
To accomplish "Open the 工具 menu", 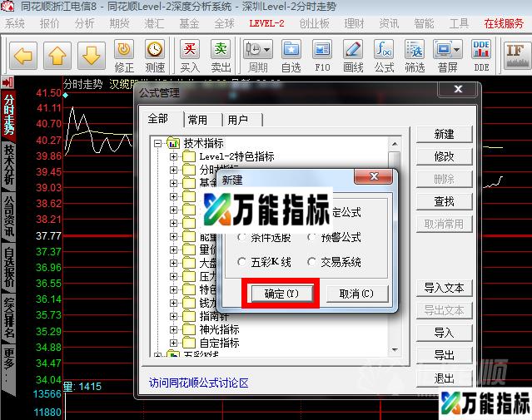I will pos(459,23).
